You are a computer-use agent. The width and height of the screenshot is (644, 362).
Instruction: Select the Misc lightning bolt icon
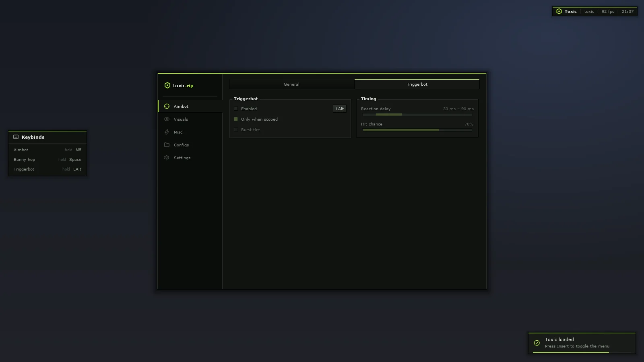[x=167, y=132]
